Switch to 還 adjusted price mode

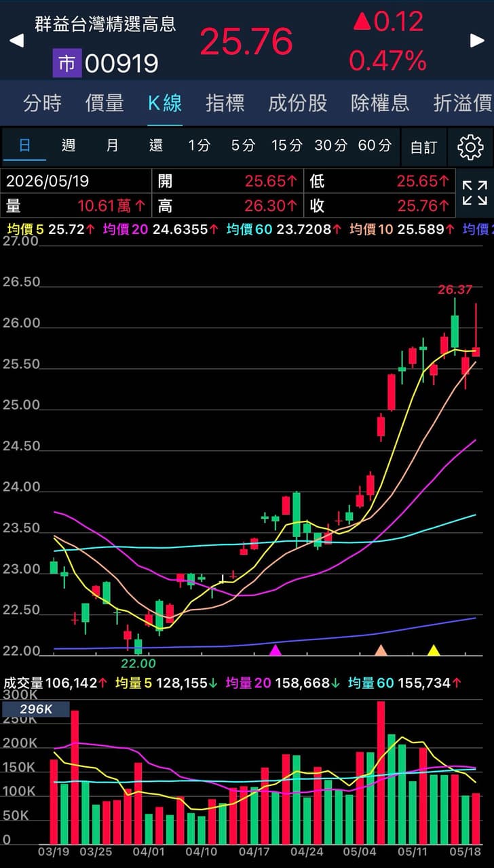[156, 145]
